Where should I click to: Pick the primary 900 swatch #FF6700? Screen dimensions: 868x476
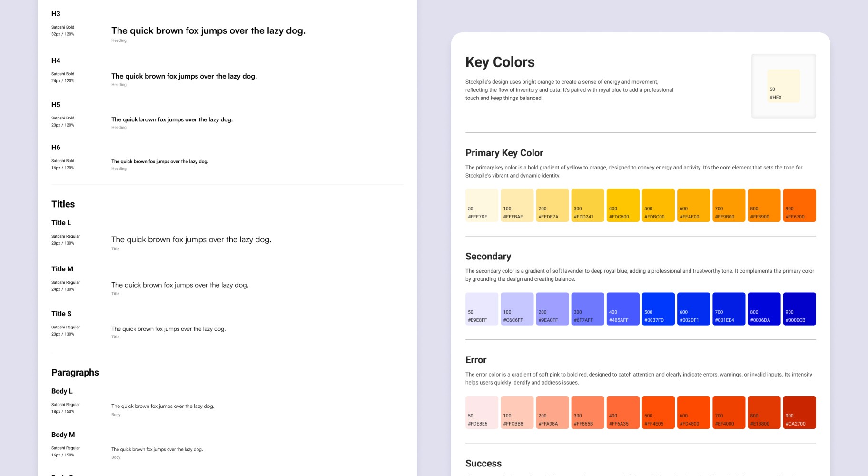coord(799,205)
